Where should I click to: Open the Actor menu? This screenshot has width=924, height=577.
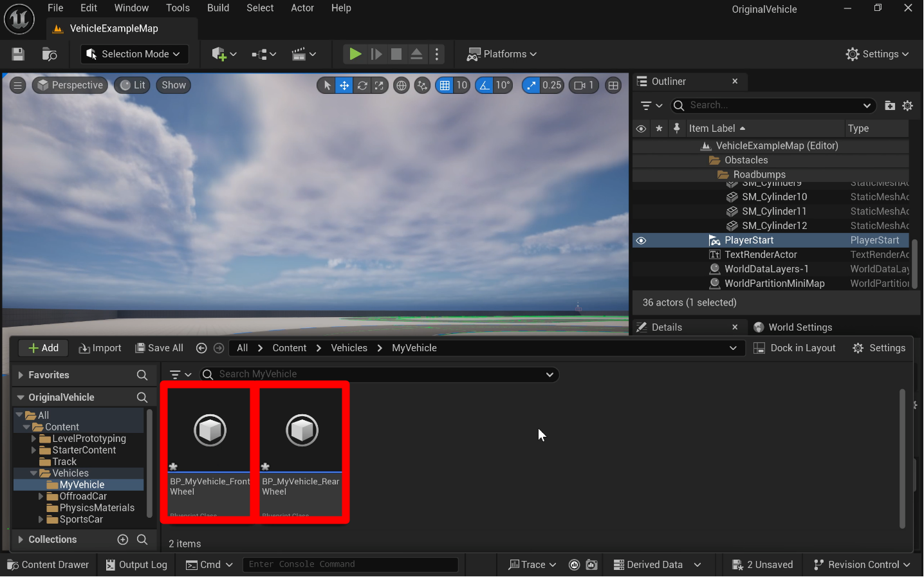tap(302, 8)
